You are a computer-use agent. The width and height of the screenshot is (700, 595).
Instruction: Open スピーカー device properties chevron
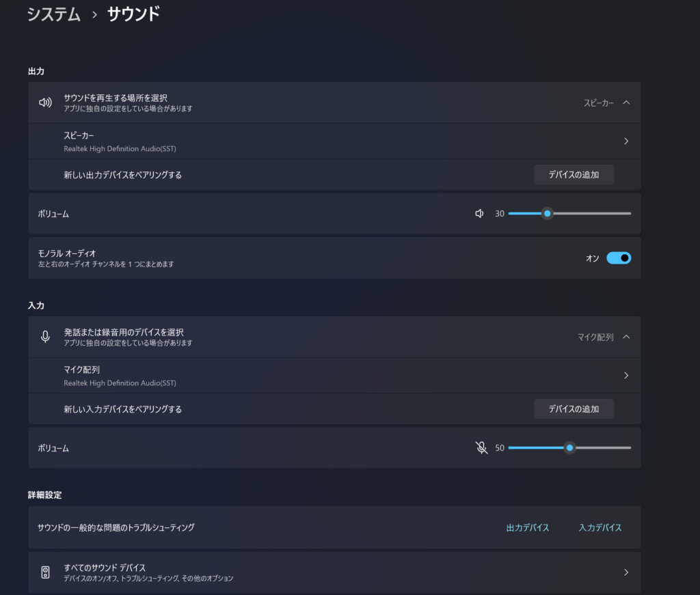coord(626,141)
